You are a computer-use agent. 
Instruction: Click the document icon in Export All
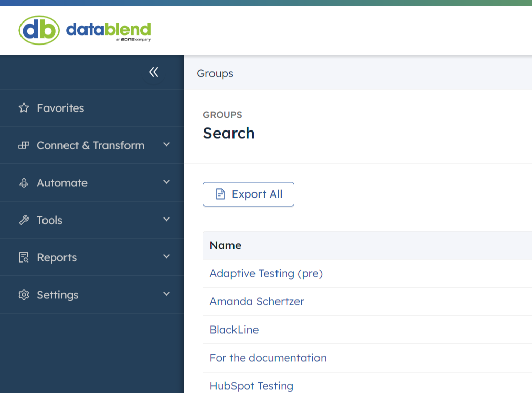point(221,194)
